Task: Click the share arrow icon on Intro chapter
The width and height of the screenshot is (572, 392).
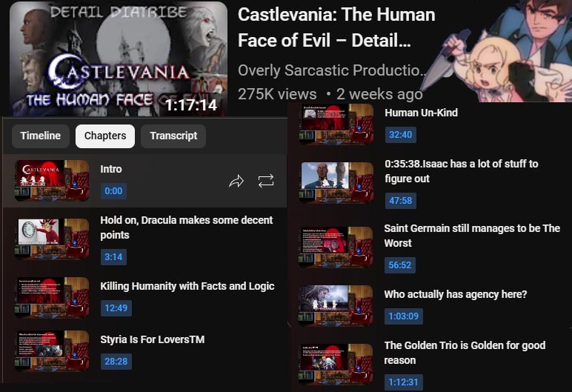Action: (236, 181)
